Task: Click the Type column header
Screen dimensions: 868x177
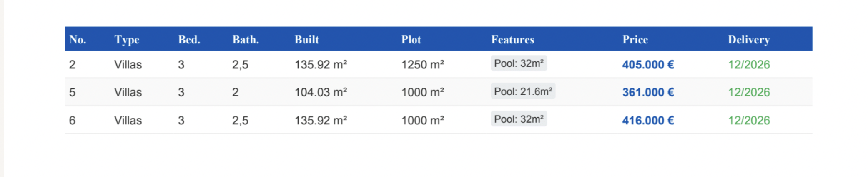Action: tap(127, 40)
